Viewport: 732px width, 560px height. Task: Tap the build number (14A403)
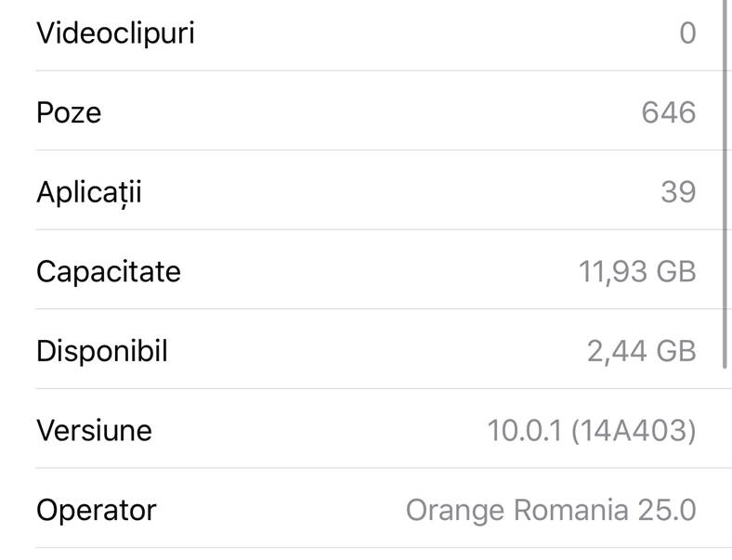click(633, 431)
